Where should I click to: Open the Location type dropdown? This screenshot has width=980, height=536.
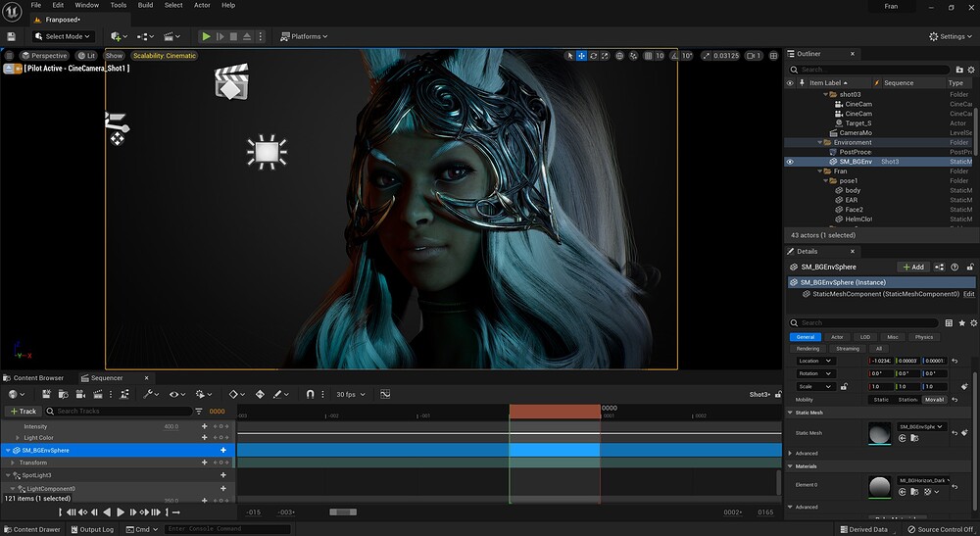pyautogui.click(x=815, y=361)
